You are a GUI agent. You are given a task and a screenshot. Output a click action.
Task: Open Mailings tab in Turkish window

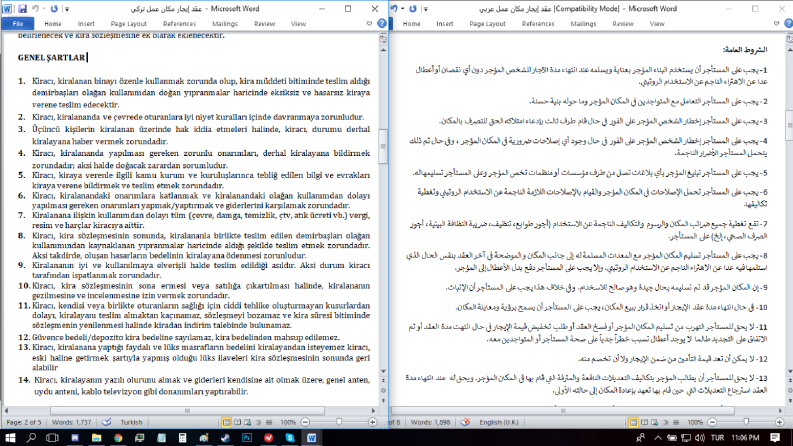(225, 24)
